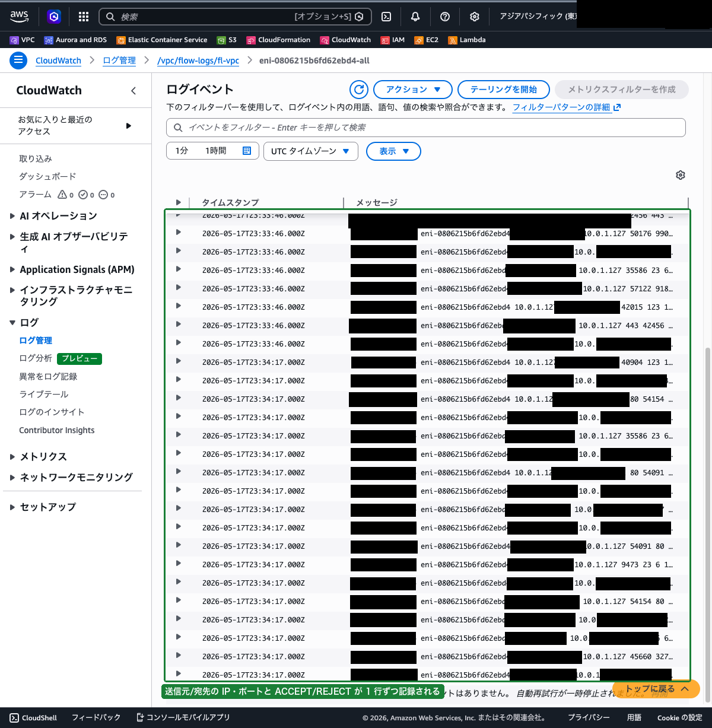The height and width of the screenshot is (728, 712).
Task: Open Contributor Insights in the sidebar
Action: [x=57, y=430]
